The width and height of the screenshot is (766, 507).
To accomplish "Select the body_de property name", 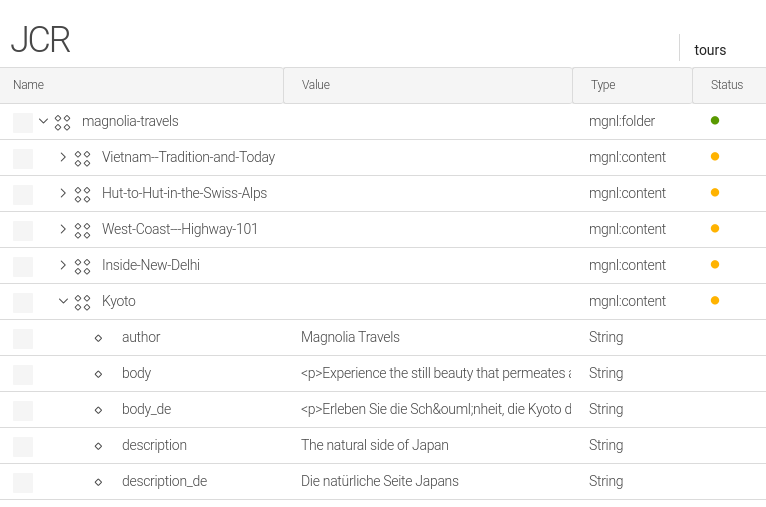I will click(147, 409).
